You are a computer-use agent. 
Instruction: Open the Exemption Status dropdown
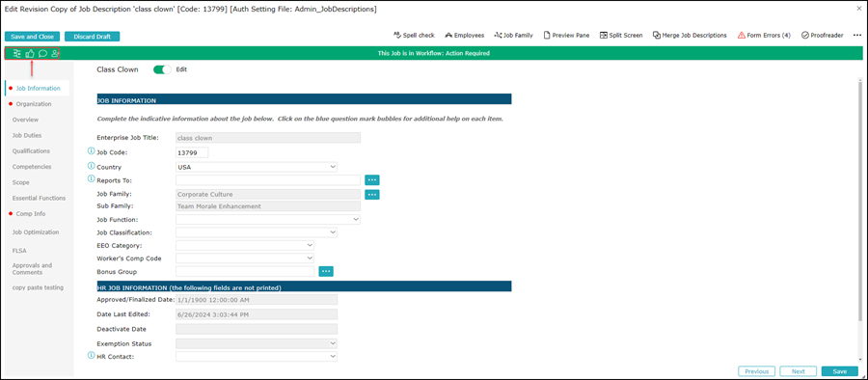tap(257, 343)
